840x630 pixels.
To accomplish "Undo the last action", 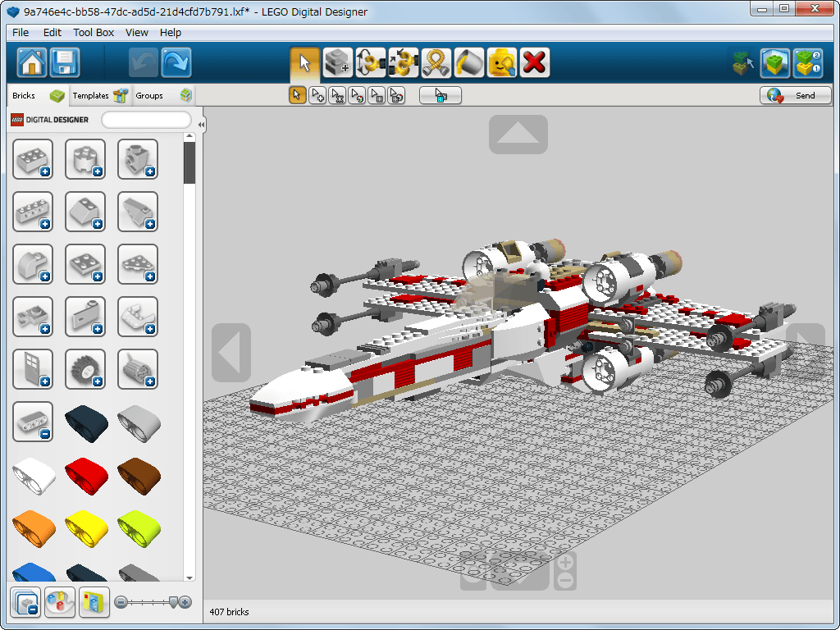I will [x=143, y=62].
